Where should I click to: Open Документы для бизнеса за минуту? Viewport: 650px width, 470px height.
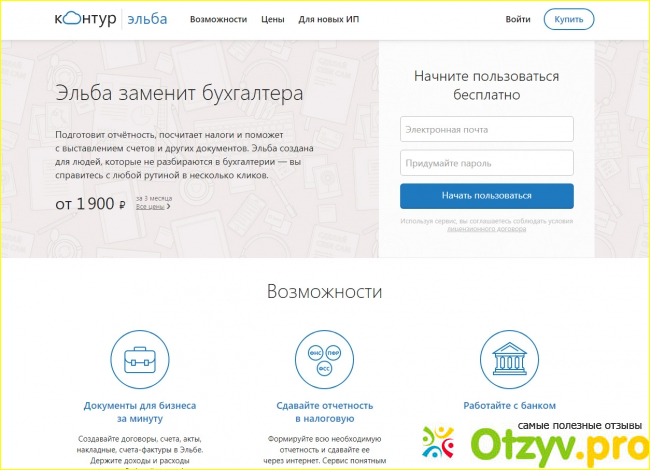(x=139, y=413)
